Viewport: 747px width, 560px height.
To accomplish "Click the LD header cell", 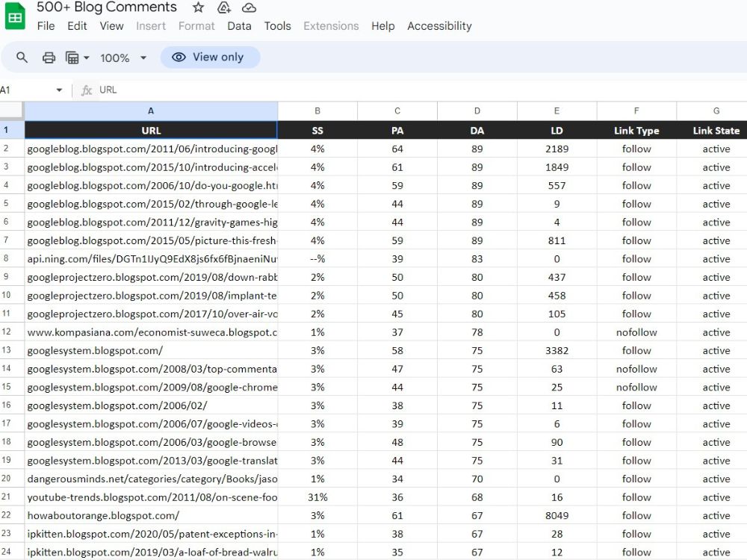I will point(557,130).
